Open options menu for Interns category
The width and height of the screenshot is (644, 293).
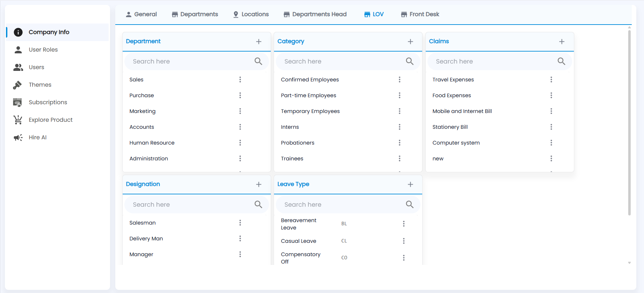click(x=399, y=127)
